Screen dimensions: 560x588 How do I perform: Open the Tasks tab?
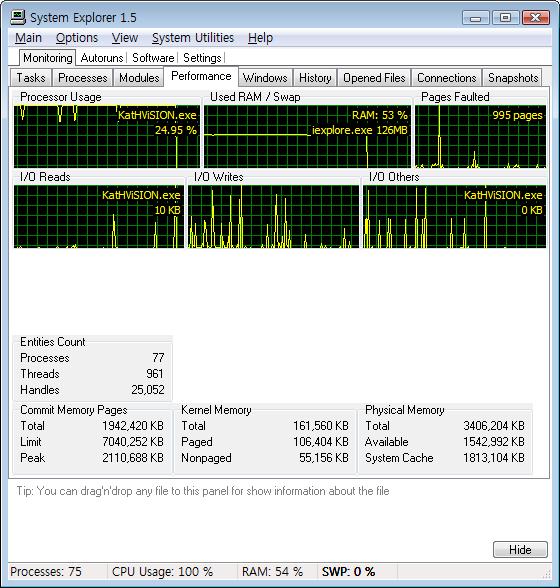pos(31,78)
